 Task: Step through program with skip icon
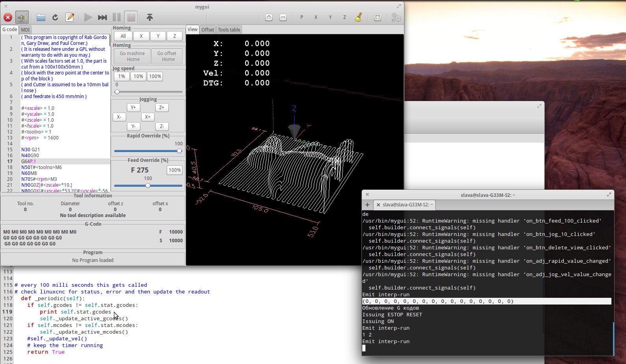pyautogui.click(x=102, y=17)
